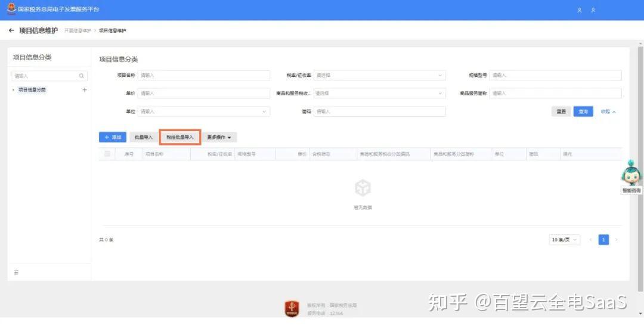
Task: Open the 税率/征收率 dropdown
Action: coord(379,76)
